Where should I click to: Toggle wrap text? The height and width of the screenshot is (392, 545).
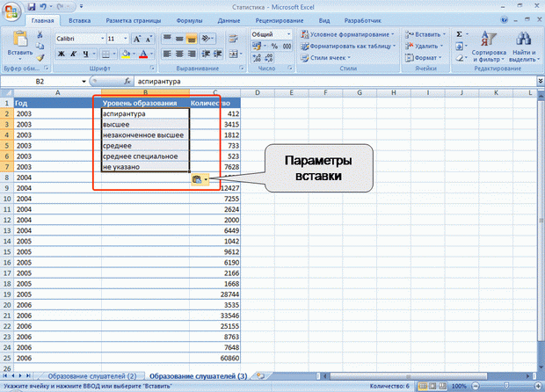pos(233,38)
